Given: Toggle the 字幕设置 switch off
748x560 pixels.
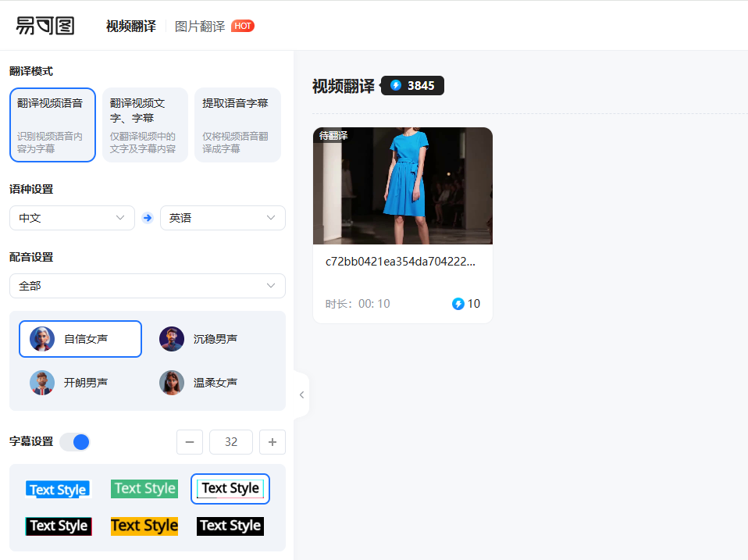Looking at the screenshot, I should click(x=76, y=442).
